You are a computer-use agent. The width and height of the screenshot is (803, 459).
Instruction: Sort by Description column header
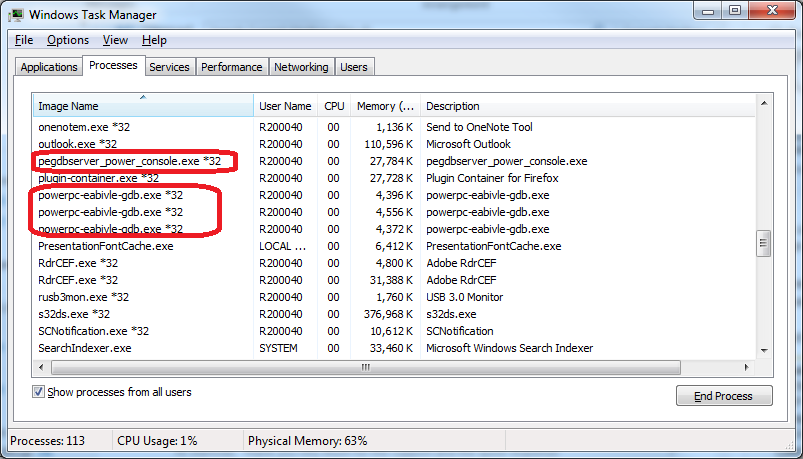(x=587, y=106)
